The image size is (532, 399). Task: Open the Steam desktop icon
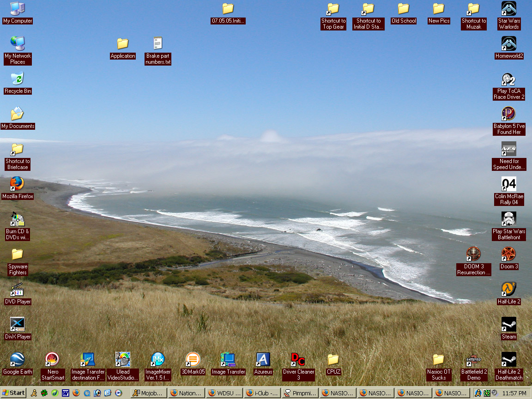click(x=508, y=325)
